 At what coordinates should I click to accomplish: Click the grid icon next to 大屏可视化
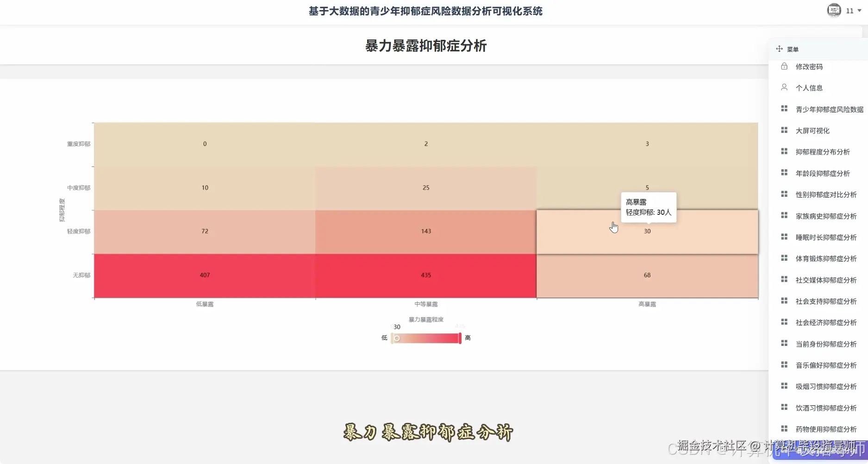tap(784, 130)
